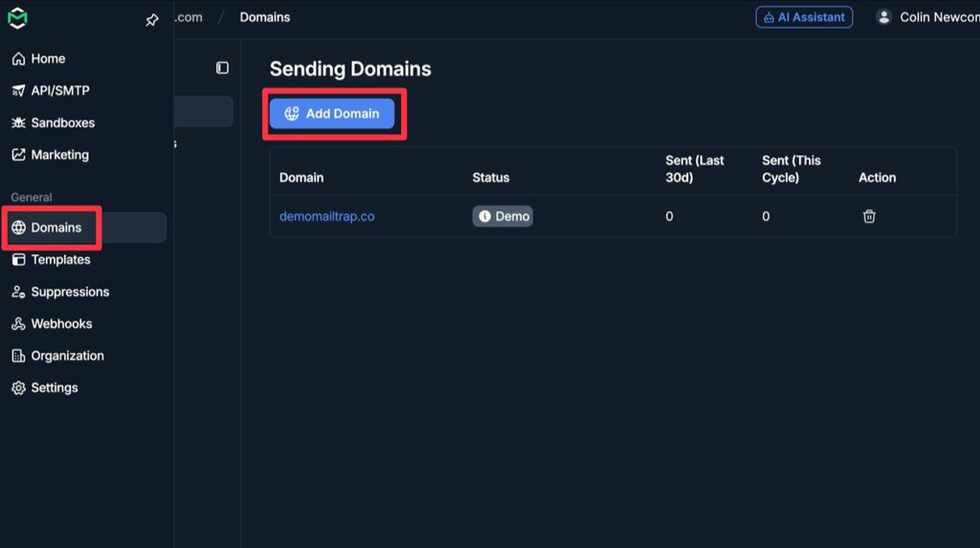Click the Sent (This Cycle) column header
This screenshot has height=548, width=980.
791,168
